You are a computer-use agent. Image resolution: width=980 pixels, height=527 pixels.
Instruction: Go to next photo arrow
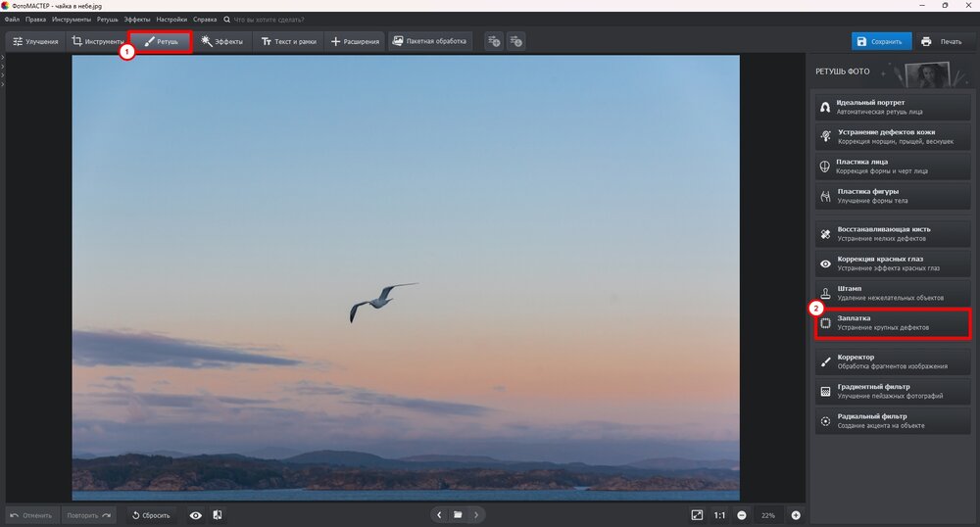[476, 515]
